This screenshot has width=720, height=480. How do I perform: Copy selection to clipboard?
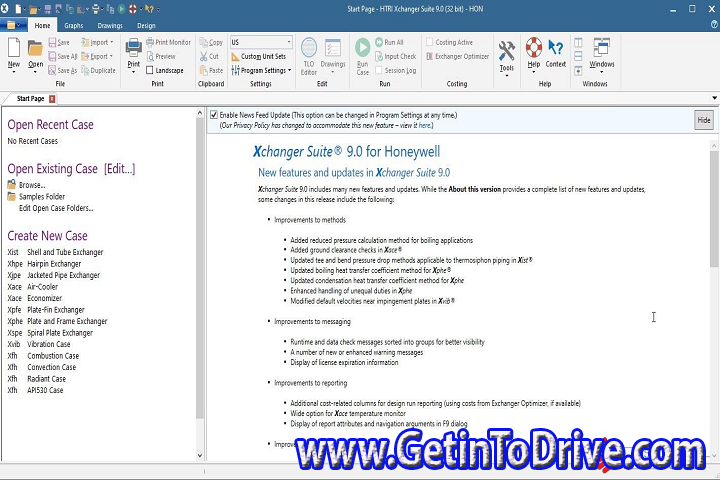coord(211,42)
